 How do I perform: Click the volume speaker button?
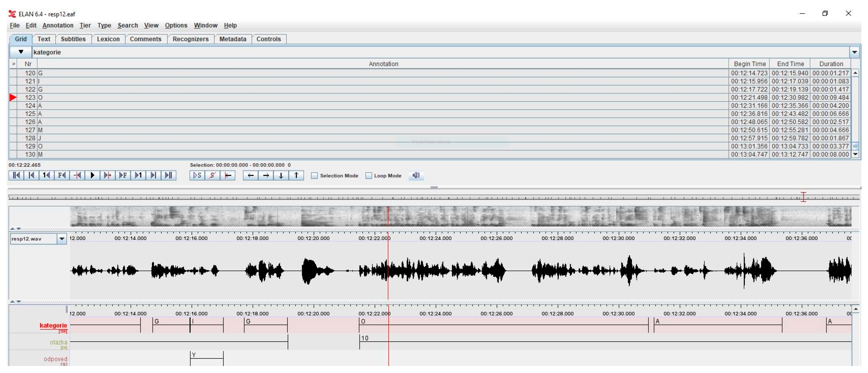(416, 175)
